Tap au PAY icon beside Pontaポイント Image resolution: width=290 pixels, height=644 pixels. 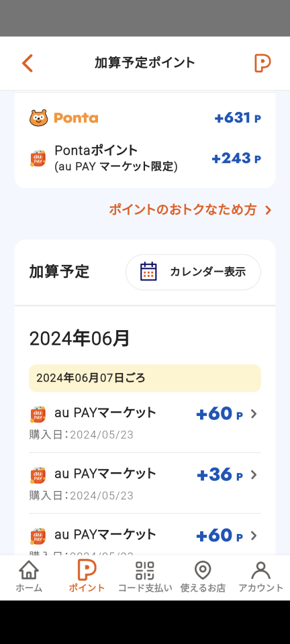point(38,158)
